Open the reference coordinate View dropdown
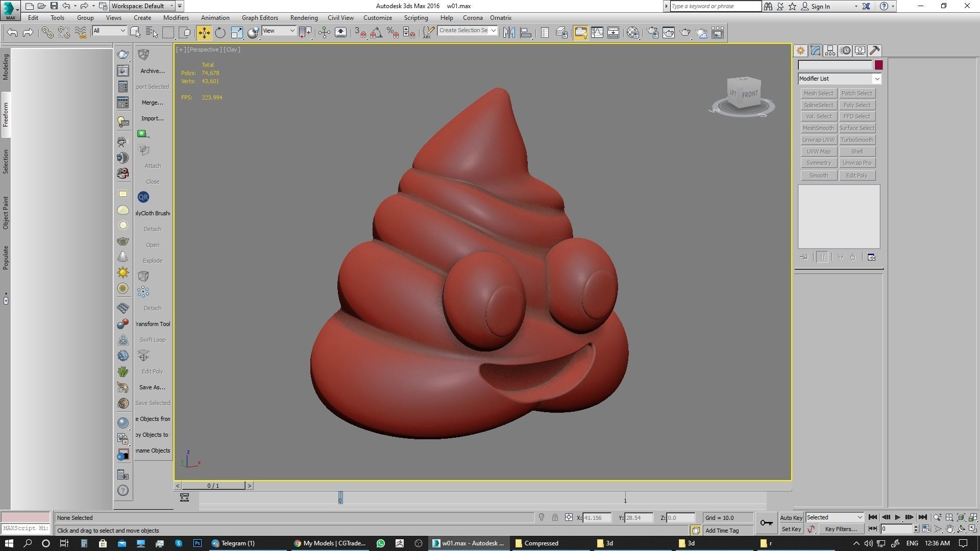 click(279, 31)
